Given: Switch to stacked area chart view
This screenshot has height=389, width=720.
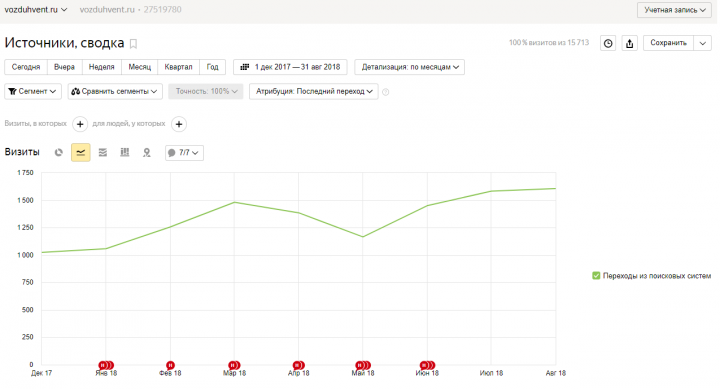Looking at the screenshot, I should click(103, 152).
